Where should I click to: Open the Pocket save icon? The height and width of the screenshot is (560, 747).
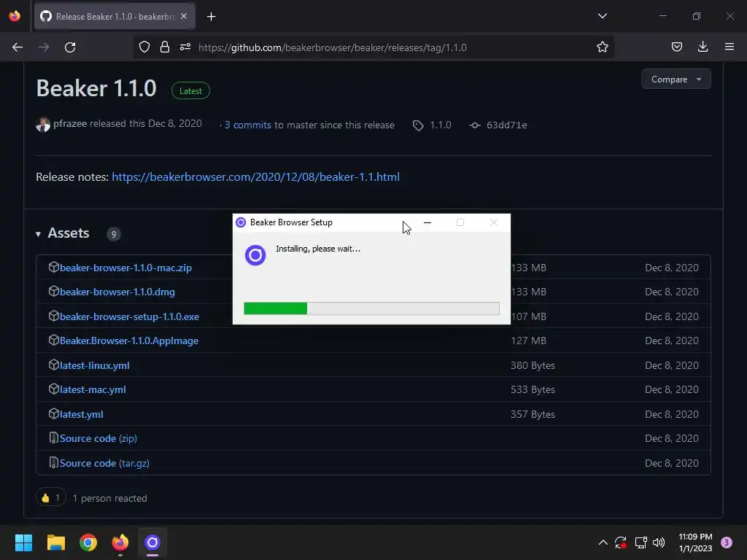pos(676,47)
